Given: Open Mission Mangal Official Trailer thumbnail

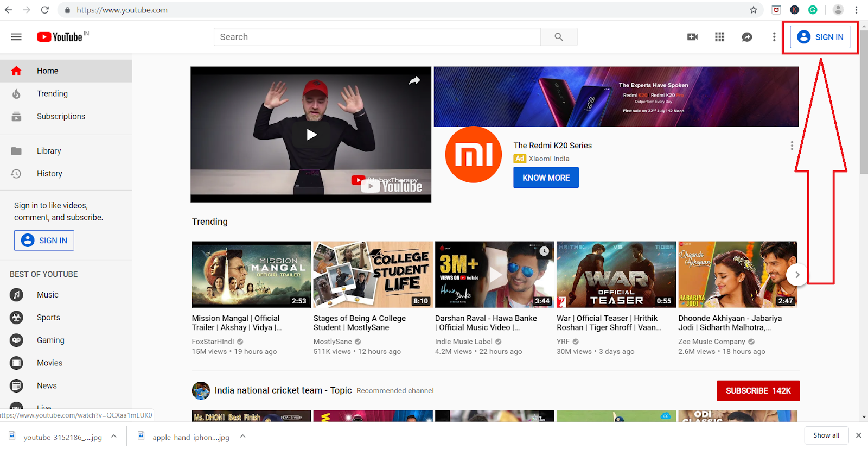Looking at the screenshot, I should pos(251,275).
